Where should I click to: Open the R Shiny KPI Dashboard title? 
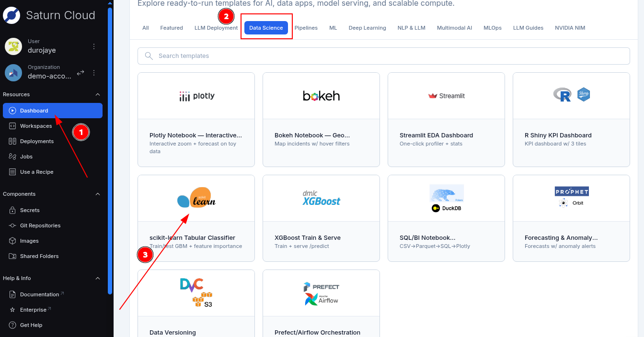tap(558, 135)
